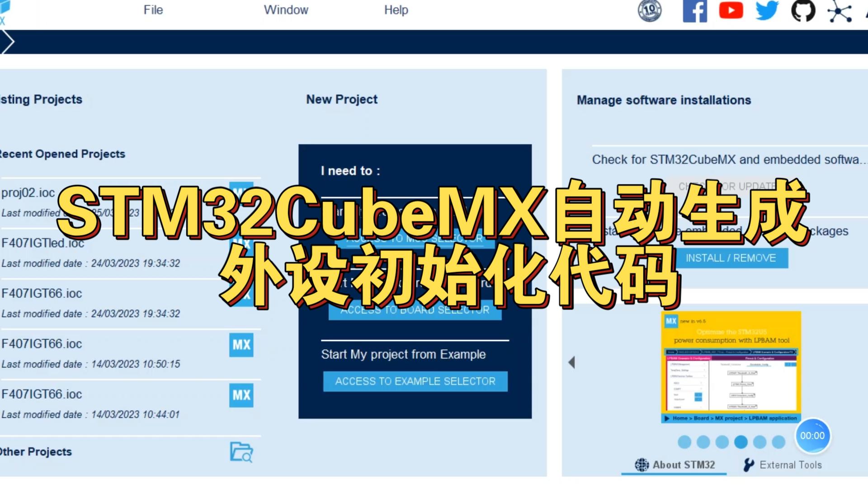Screen dimensions: 868x488
Task: Select fourth highlighted carousel dot
Action: (741, 442)
